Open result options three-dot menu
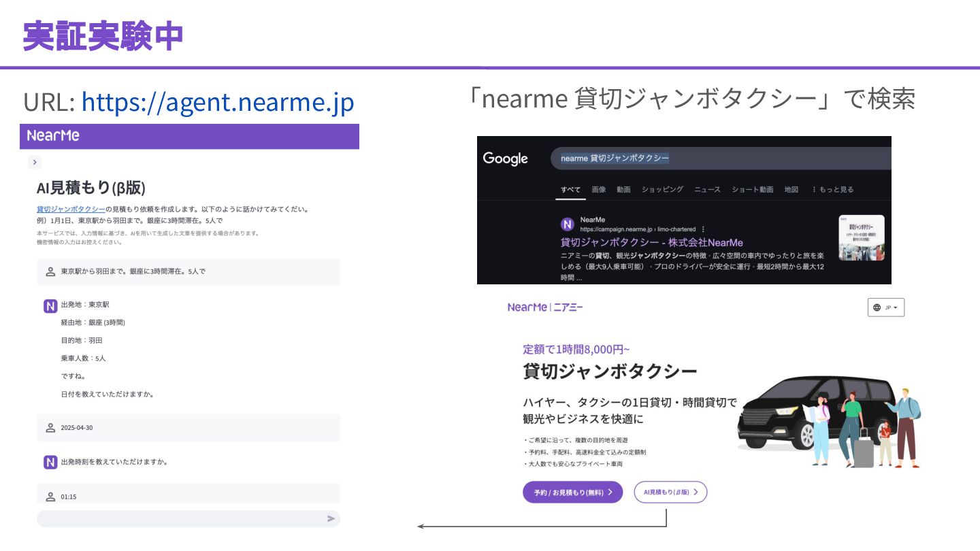 (703, 229)
